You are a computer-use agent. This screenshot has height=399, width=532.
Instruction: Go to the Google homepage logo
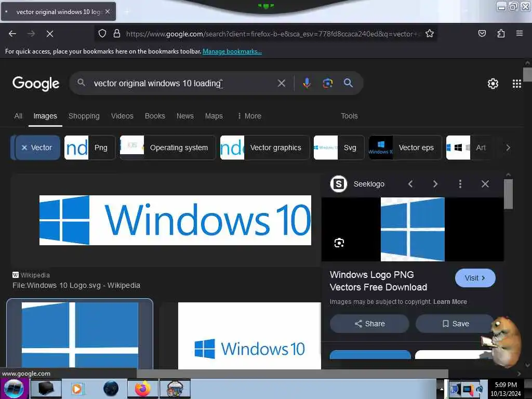pyautogui.click(x=36, y=84)
